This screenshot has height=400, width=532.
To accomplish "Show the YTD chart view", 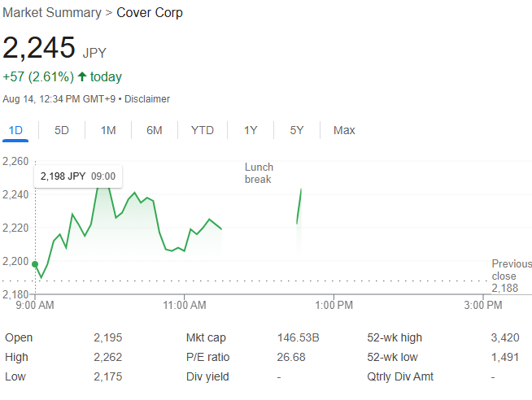I will coord(203,130).
